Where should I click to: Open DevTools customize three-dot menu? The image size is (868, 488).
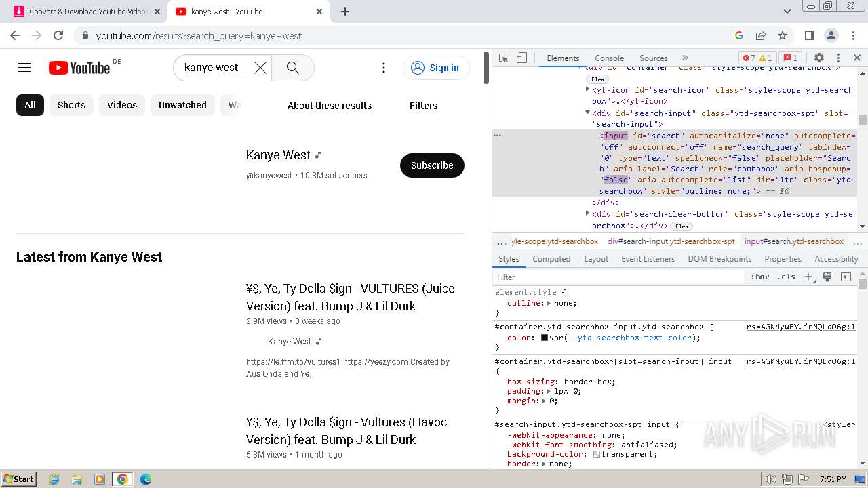(x=838, y=58)
